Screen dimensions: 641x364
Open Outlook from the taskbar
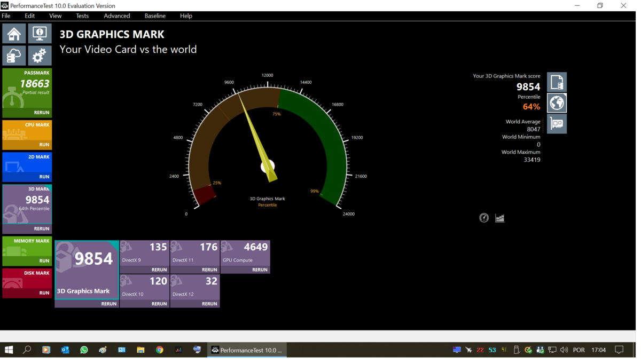(x=65, y=350)
